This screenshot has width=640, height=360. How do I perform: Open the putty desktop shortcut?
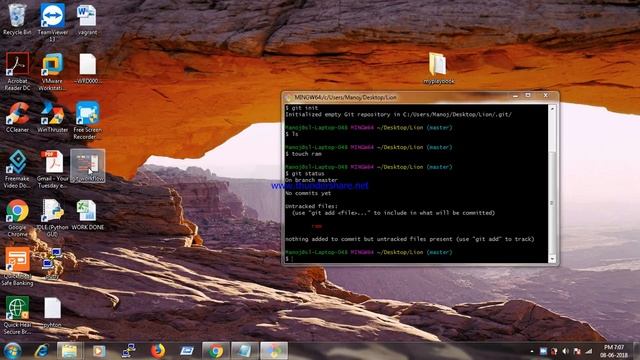click(52, 263)
